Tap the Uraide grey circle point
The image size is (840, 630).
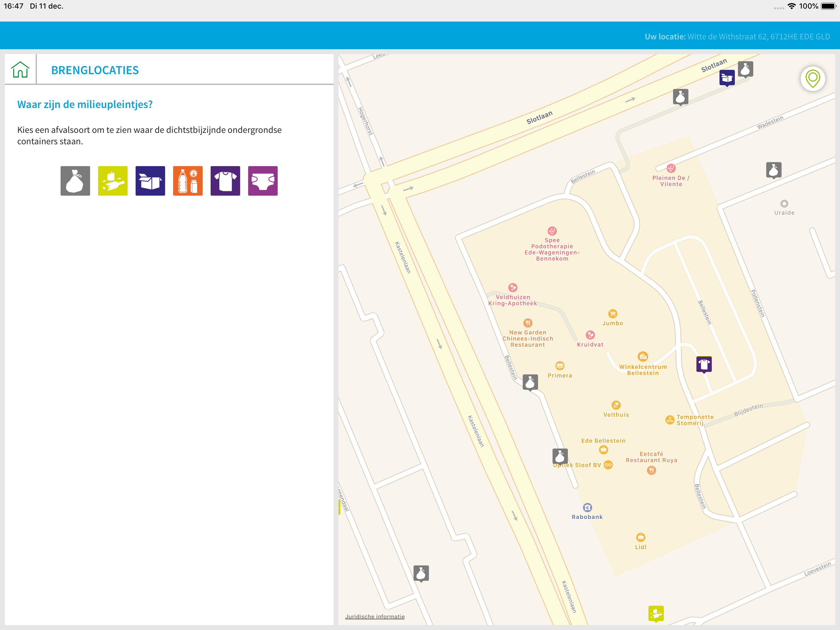pyautogui.click(x=784, y=204)
